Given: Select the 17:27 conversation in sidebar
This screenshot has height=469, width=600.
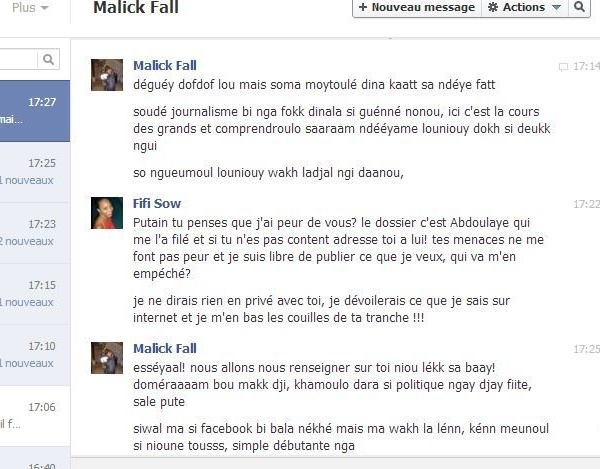Looking at the screenshot, I should point(35,111).
